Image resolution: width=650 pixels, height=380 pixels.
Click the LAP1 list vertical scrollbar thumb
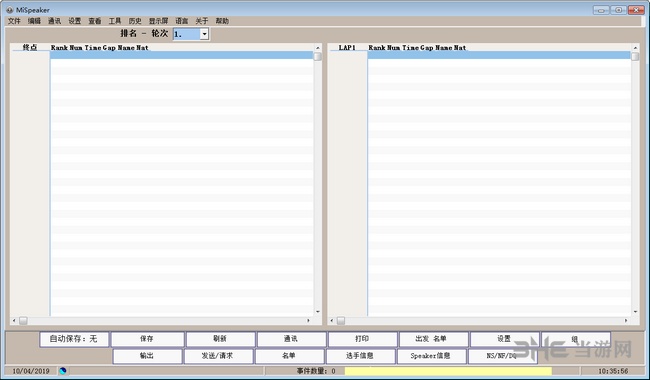pyautogui.click(x=635, y=56)
